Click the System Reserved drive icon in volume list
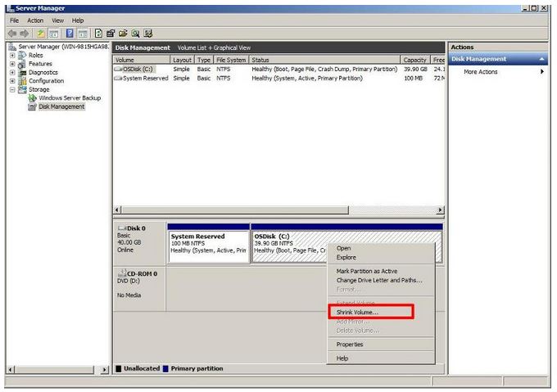This screenshot has width=557, height=392. [x=118, y=79]
